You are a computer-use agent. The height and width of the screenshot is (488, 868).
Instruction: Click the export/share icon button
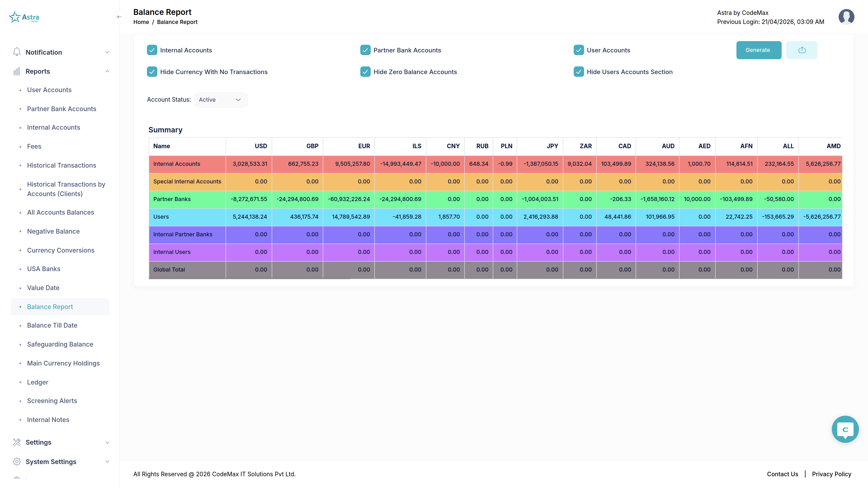pos(802,50)
